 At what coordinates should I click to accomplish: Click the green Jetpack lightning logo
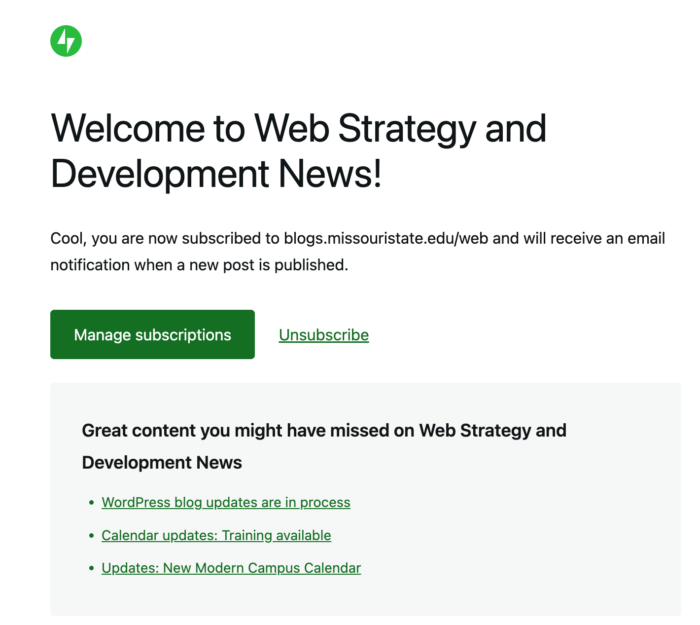[66, 41]
